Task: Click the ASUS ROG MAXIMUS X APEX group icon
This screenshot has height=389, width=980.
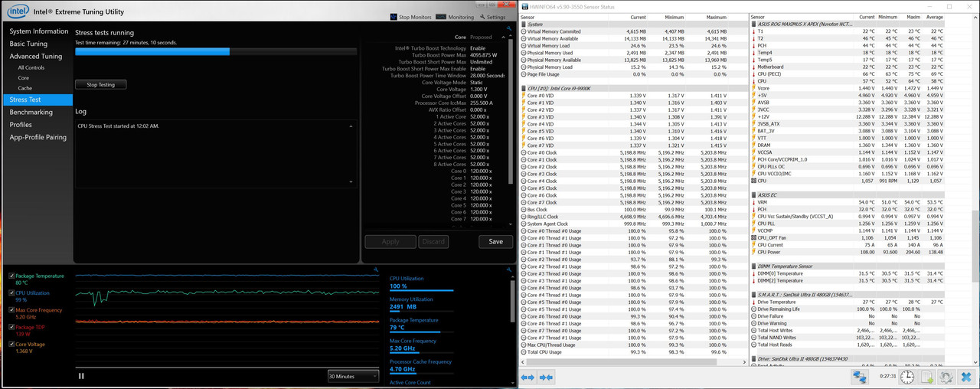Action: 754,25
